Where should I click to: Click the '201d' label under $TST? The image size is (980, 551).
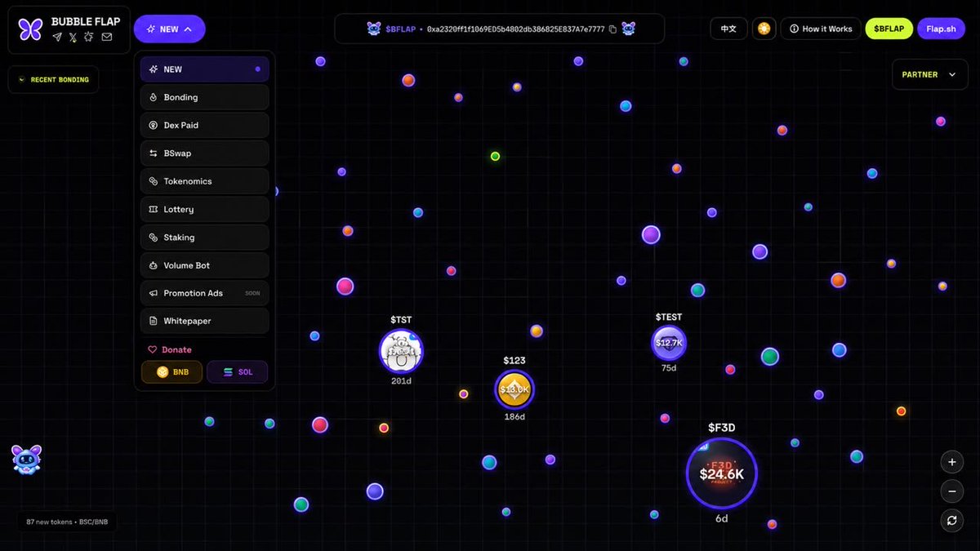tap(401, 381)
